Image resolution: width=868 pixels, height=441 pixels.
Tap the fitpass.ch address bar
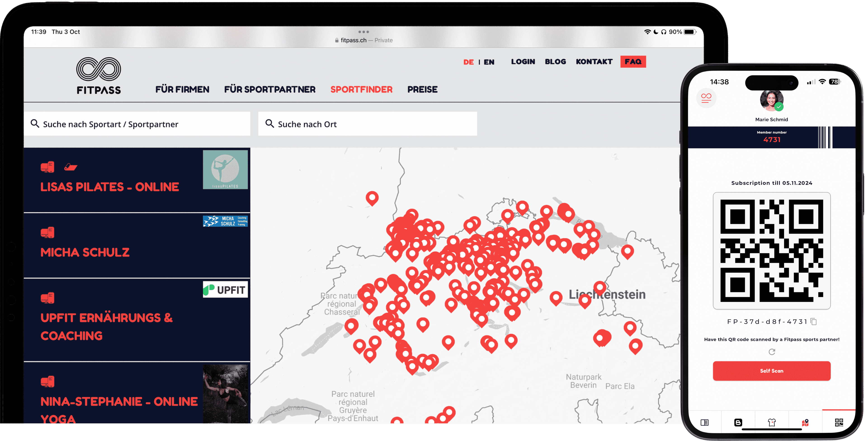[x=363, y=40]
